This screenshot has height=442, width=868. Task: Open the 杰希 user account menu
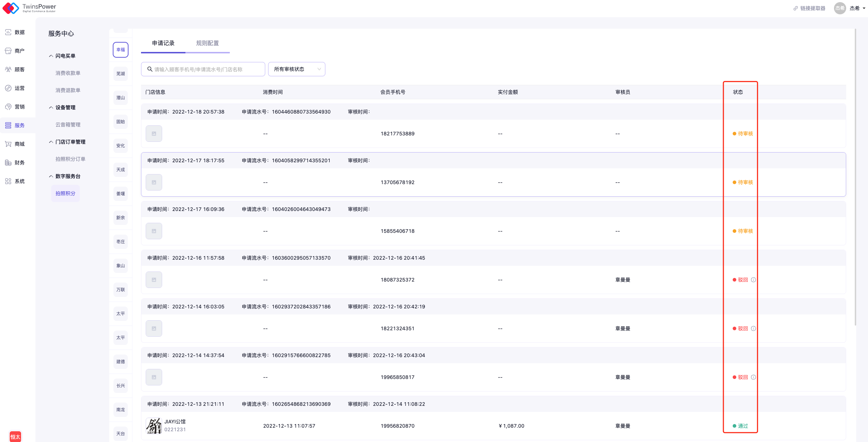pyautogui.click(x=854, y=8)
